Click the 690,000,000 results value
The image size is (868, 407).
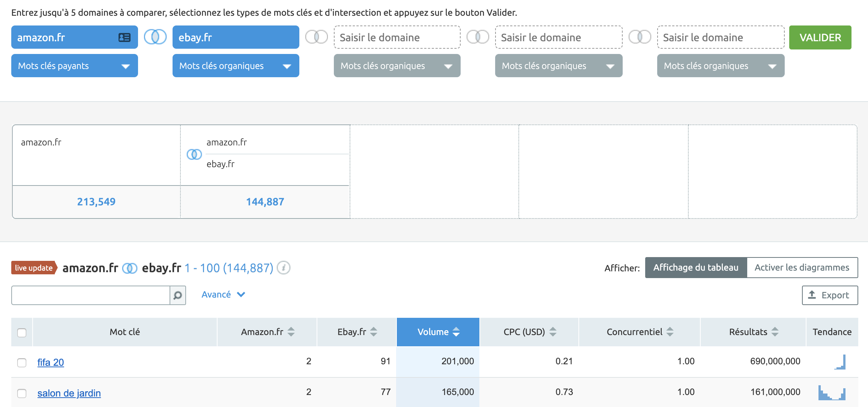775,361
